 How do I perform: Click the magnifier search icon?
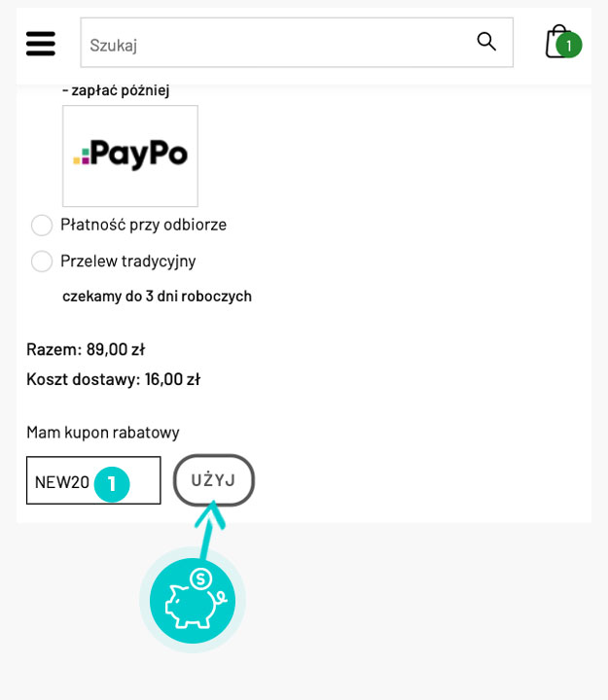(486, 42)
